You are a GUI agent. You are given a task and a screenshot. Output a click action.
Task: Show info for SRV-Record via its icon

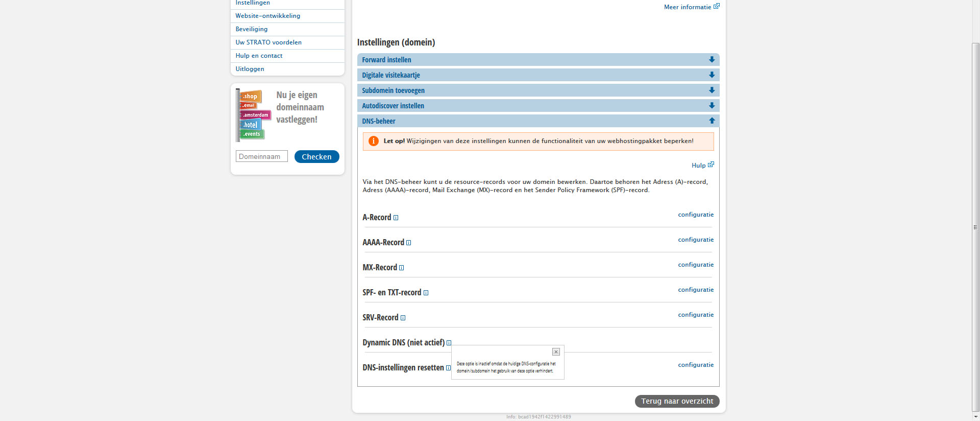(x=403, y=318)
